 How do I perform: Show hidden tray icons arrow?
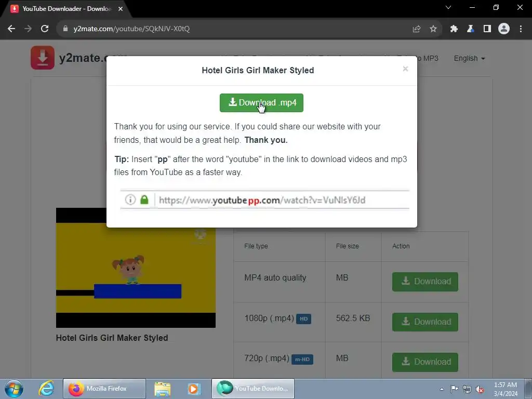coord(442,389)
